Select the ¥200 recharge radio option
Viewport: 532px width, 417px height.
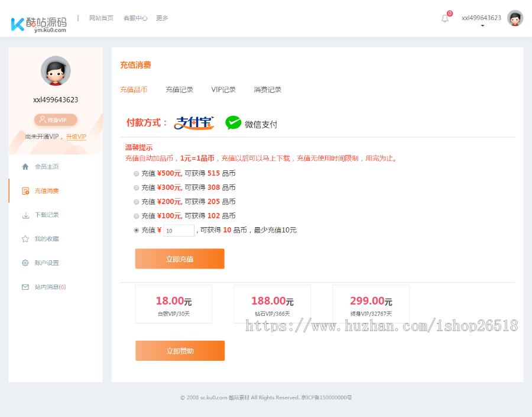137,202
